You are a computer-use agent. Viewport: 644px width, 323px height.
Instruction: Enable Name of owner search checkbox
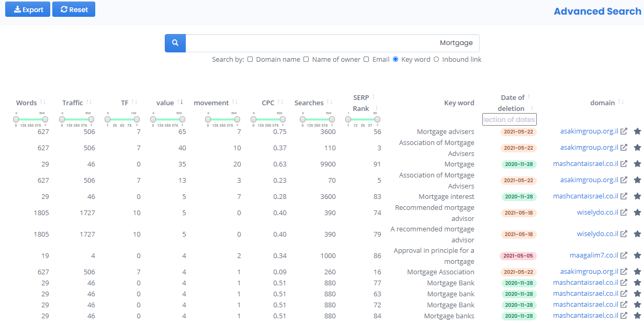click(x=307, y=59)
